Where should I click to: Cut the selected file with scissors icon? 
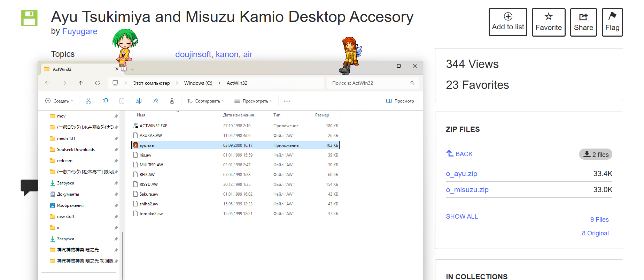point(88,101)
